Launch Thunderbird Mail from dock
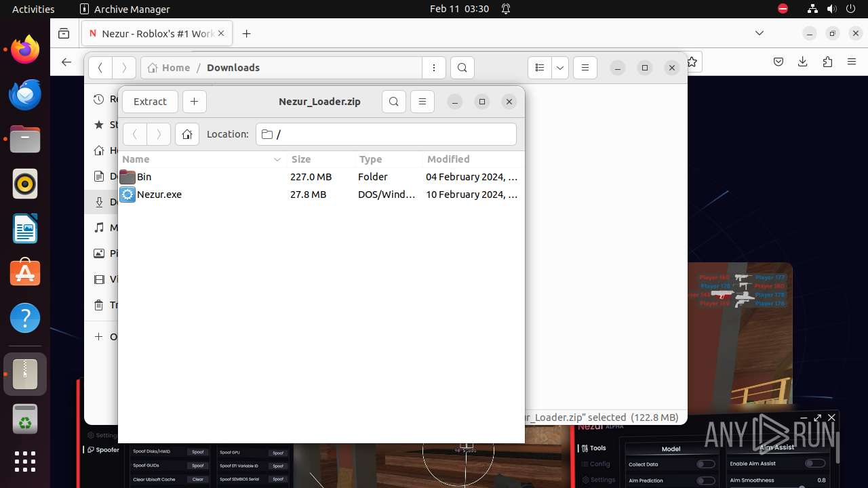The height and width of the screenshot is (488, 868). coord(25,95)
